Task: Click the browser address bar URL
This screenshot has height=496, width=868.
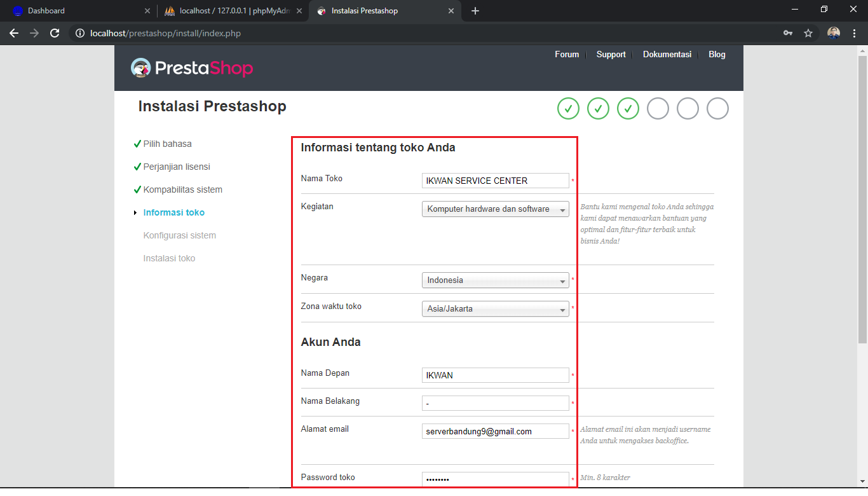Action: (166, 33)
